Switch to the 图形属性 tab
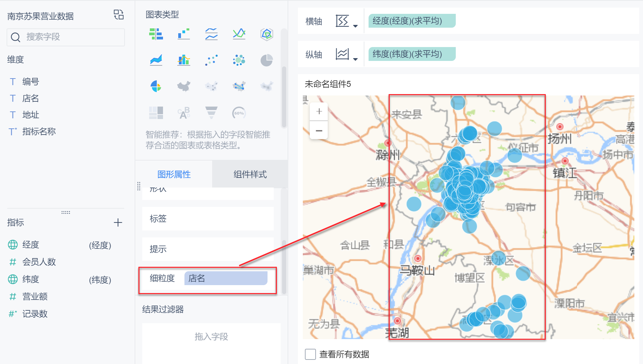 coord(174,174)
